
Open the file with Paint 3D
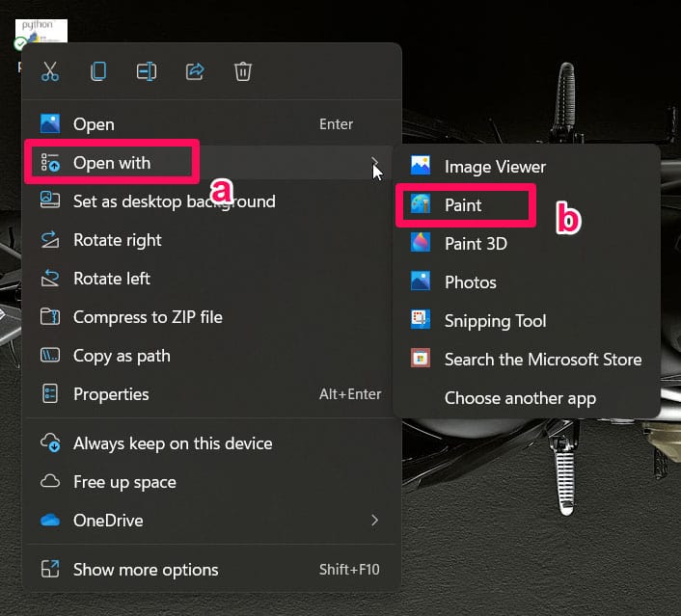527,244
